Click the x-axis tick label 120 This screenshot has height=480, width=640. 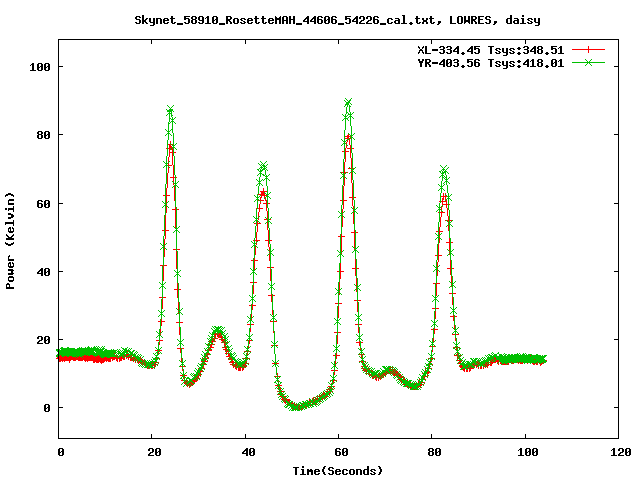(x=621, y=452)
